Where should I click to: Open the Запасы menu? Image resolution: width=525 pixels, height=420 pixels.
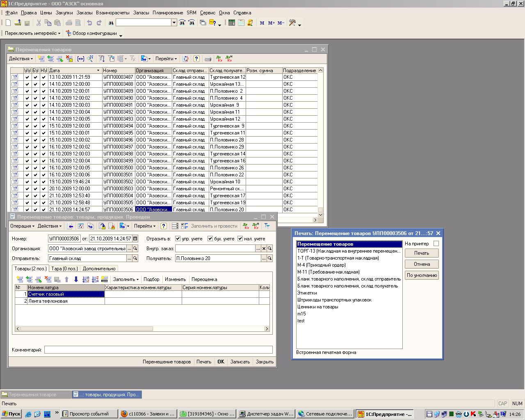point(141,13)
